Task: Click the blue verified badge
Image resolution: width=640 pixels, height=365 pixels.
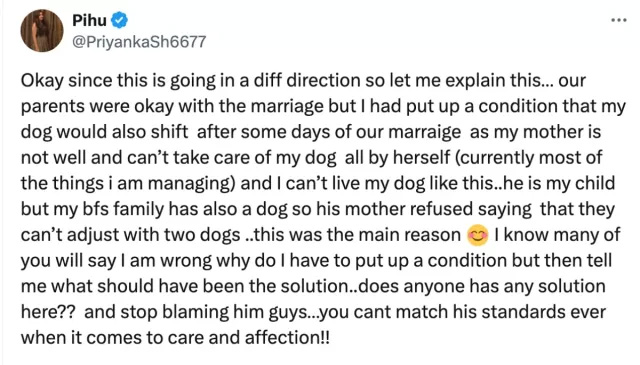Action: tap(120, 20)
